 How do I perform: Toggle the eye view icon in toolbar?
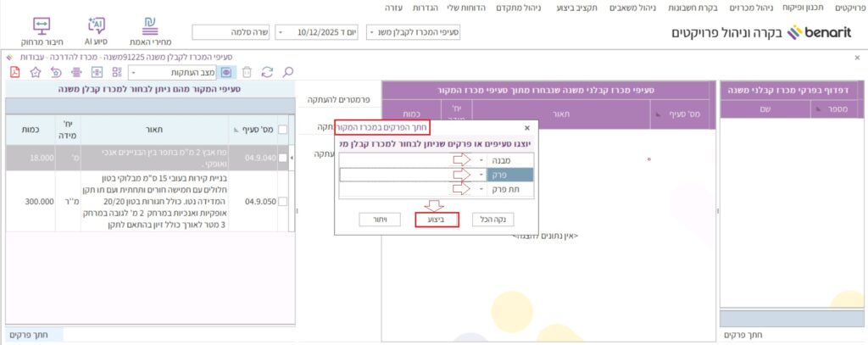[x=225, y=72]
